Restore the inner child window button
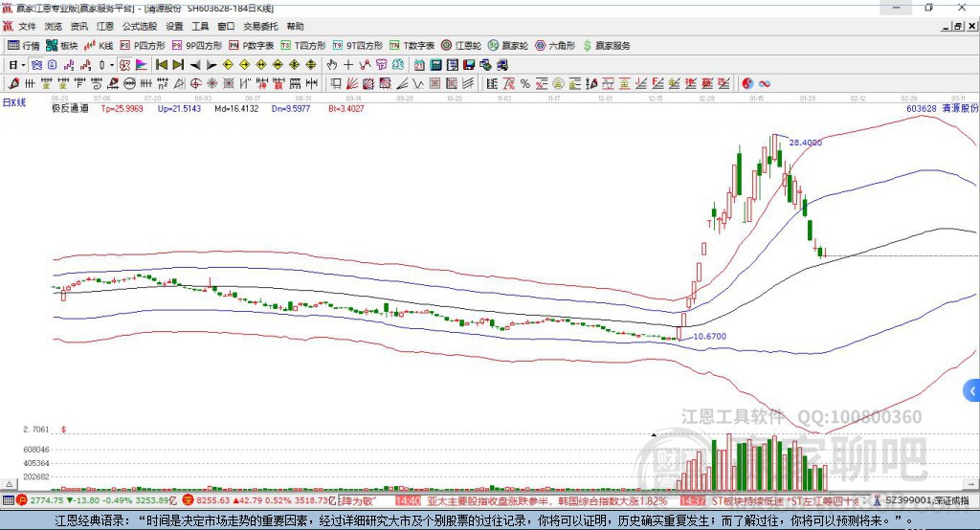 tap(958, 26)
